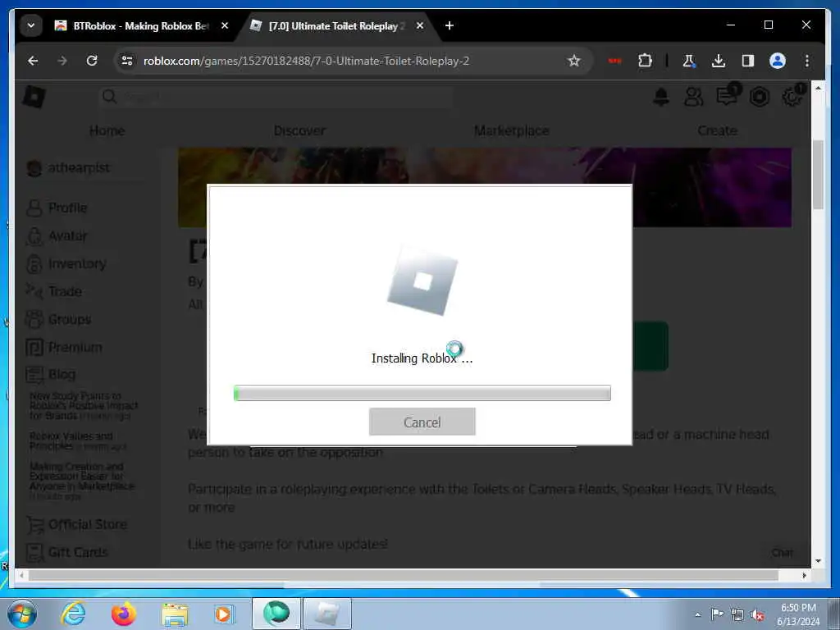Open Chrome Labs flask icon
Viewport: 840px width, 630px height.
[x=689, y=61]
